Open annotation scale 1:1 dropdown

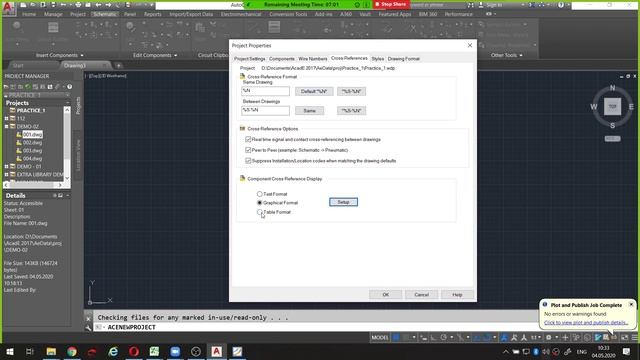[536, 338]
